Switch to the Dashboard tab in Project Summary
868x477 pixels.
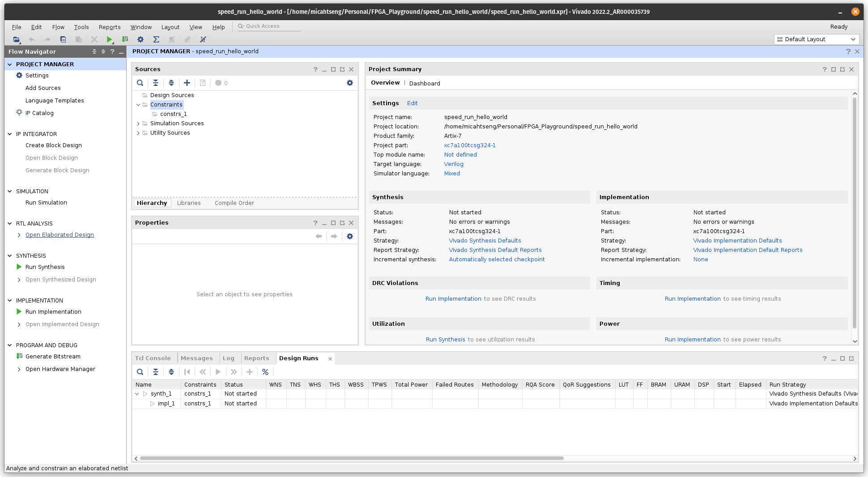pyautogui.click(x=425, y=83)
